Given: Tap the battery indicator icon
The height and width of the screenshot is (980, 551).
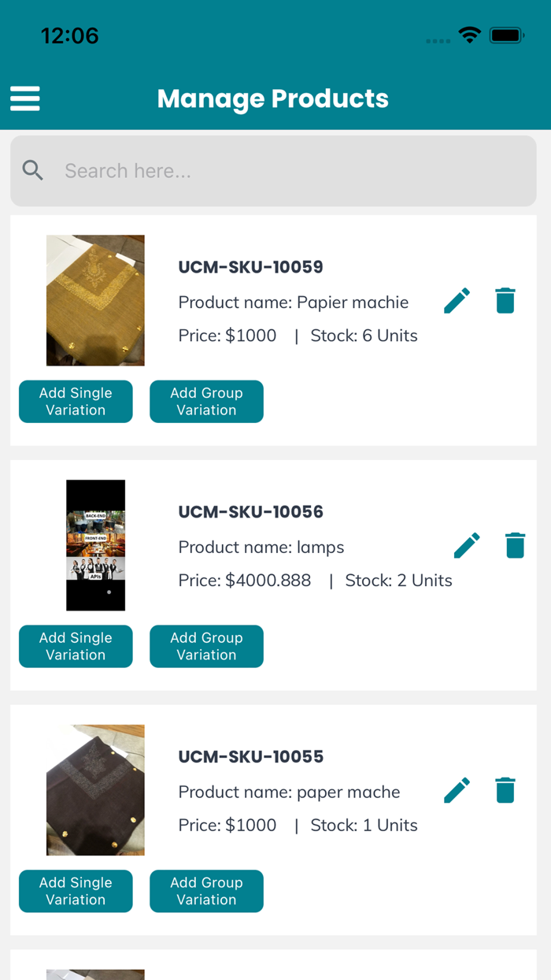Looking at the screenshot, I should point(507,35).
